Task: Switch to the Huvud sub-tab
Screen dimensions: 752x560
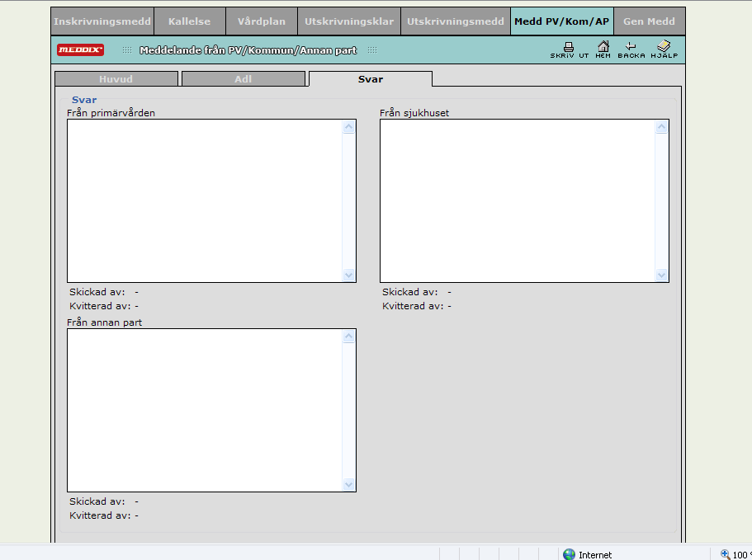Action: pos(116,79)
